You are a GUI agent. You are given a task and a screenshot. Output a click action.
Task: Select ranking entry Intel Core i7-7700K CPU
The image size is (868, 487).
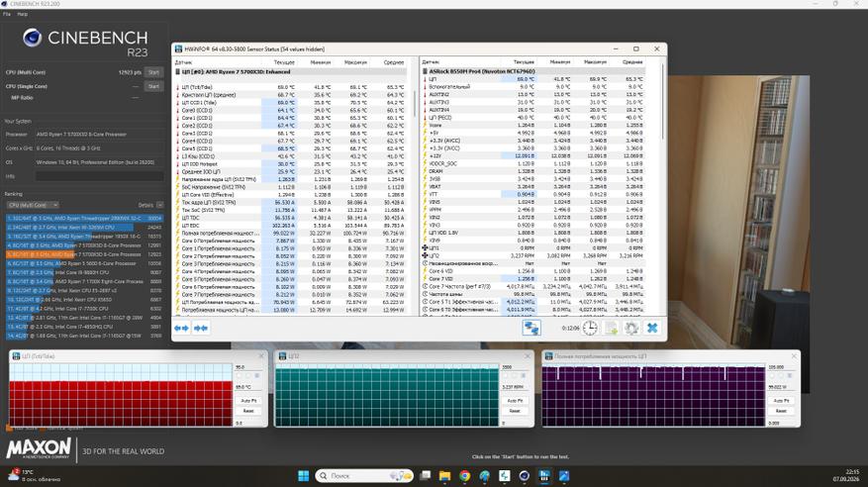(x=84, y=309)
